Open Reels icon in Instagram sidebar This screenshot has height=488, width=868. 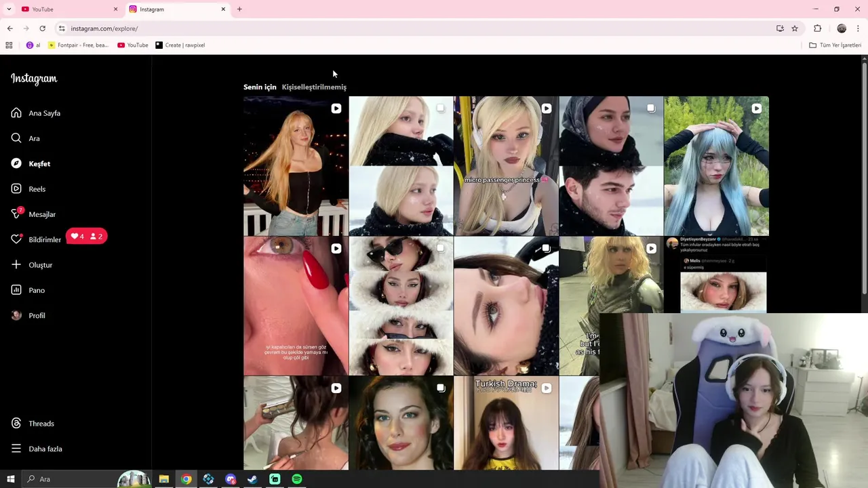click(16, 189)
